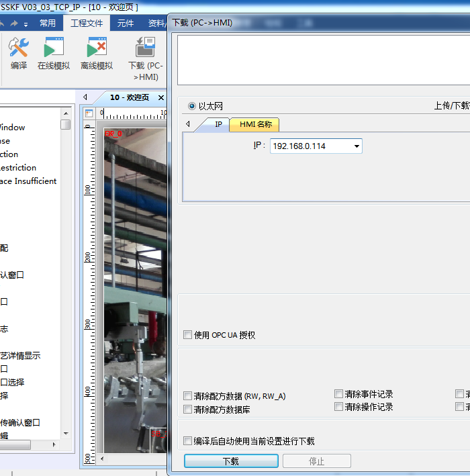This screenshot has width=470, height=476.
Task: Start 在线模拟 online simulation
Action: pos(54,53)
